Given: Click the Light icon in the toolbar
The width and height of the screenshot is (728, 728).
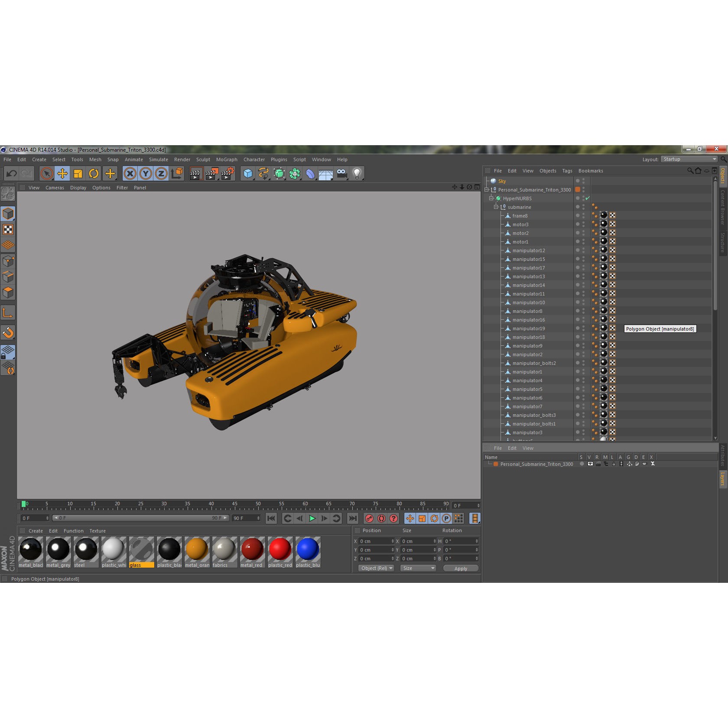Looking at the screenshot, I should click(x=357, y=173).
